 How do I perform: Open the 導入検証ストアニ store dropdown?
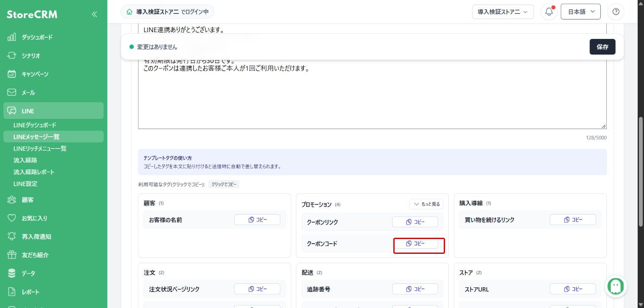click(503, 12)
